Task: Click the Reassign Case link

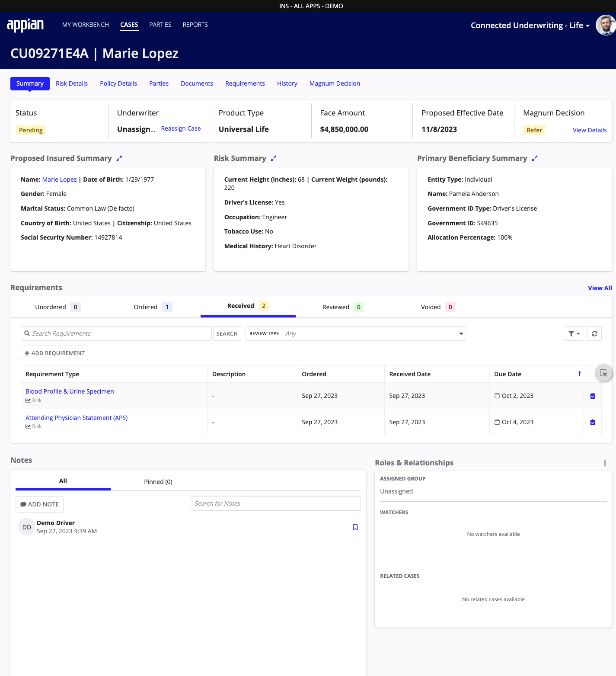Action: coord(181,128)
